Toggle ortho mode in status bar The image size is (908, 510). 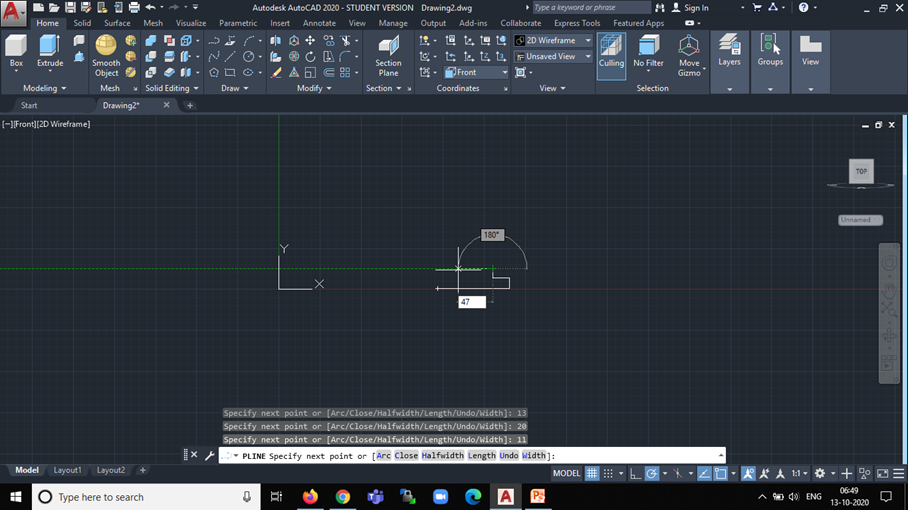(635, 474)
